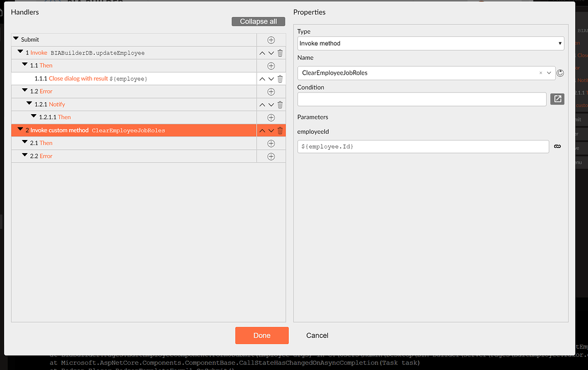Click the binding link icon next to employeeId
This screenshot has height=370, width=588.
pos(557,146)
